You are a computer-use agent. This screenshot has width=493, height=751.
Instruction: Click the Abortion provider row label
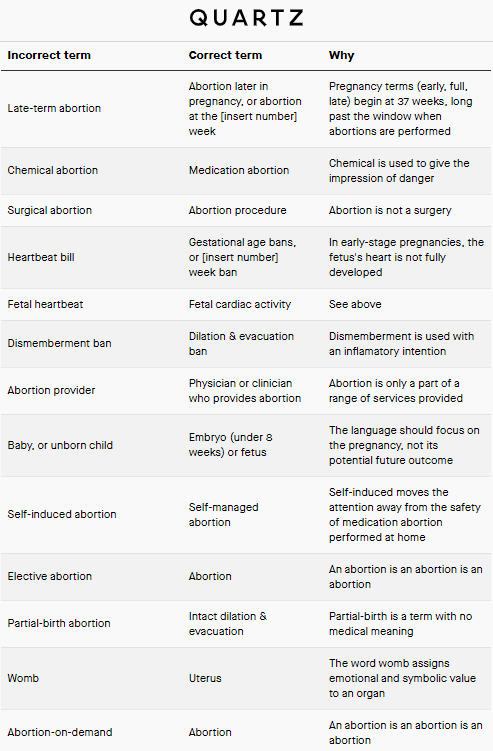point(51,390)
